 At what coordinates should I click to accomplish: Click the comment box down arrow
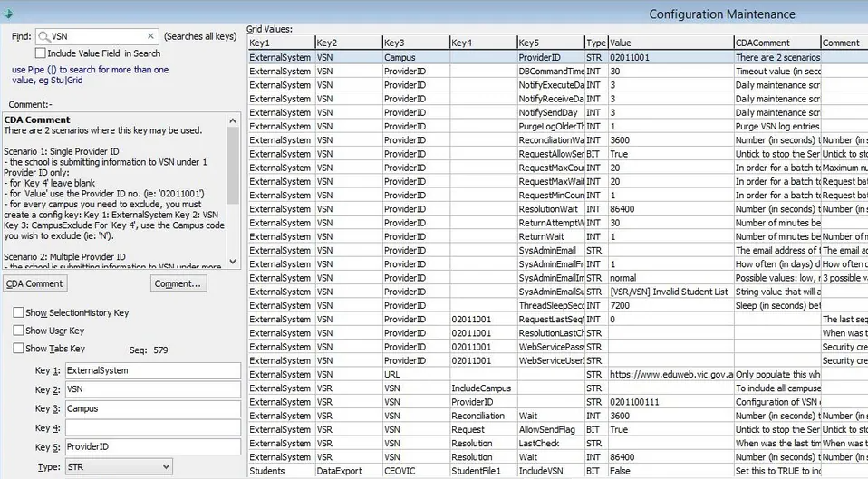click(233, 262)
